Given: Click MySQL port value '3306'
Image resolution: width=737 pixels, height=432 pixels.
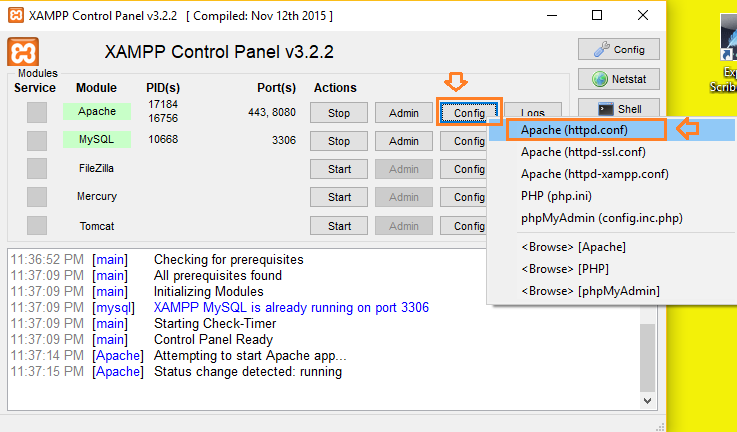Looking at the screenshot, I should (x=284, y=140).
